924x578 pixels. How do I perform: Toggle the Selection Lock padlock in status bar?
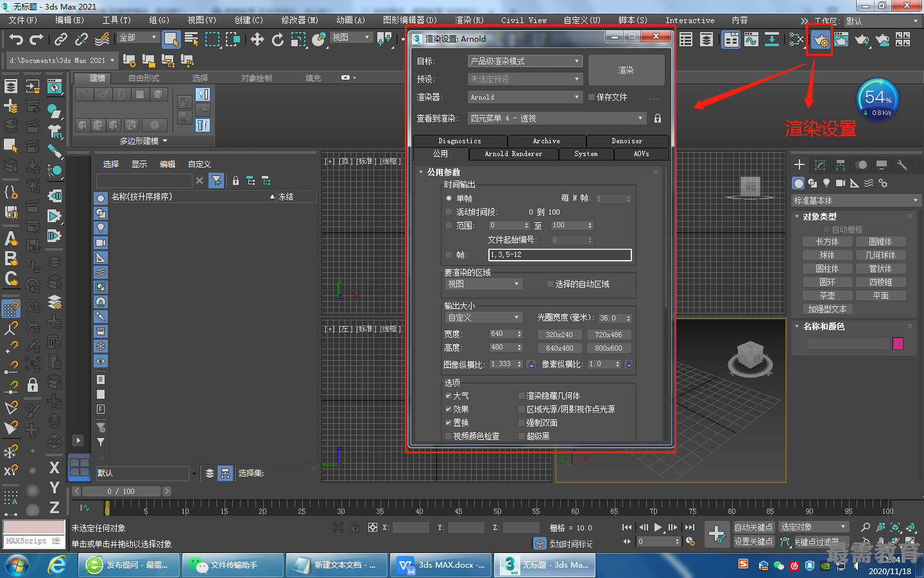(x=355, y=527)
